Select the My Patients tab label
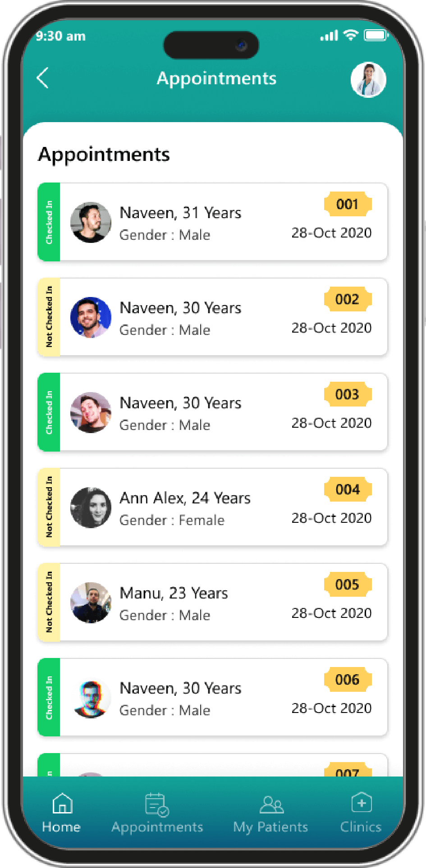Image resolution: width=426 pixels, height=868 pixels. click(x=270, y=827)
